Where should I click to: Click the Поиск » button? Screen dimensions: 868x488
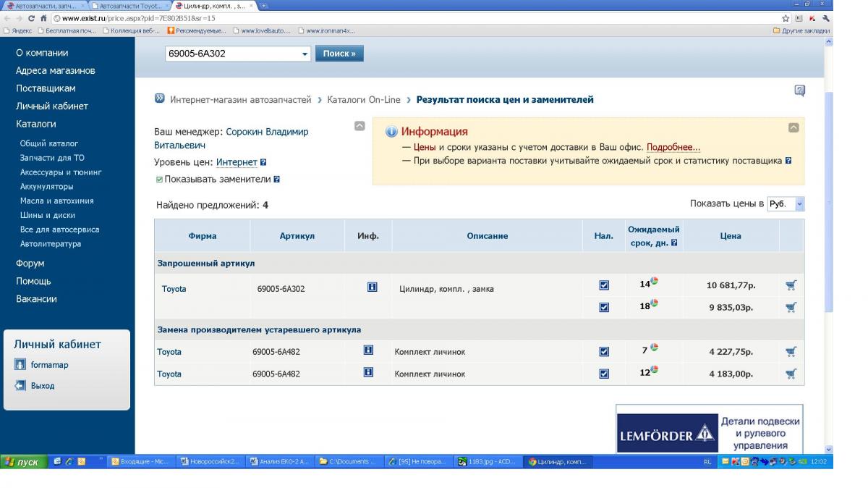pos(339,54)
